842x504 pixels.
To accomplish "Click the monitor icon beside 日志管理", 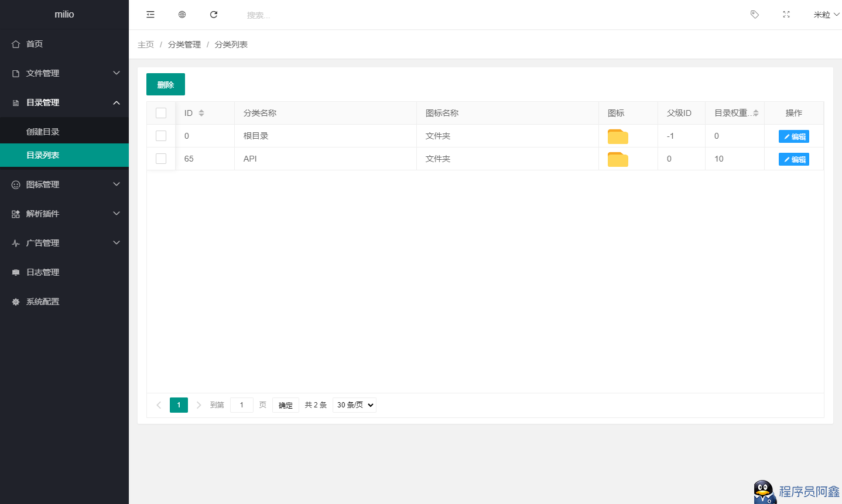I will pyautogui.click(x=16, y=272).
